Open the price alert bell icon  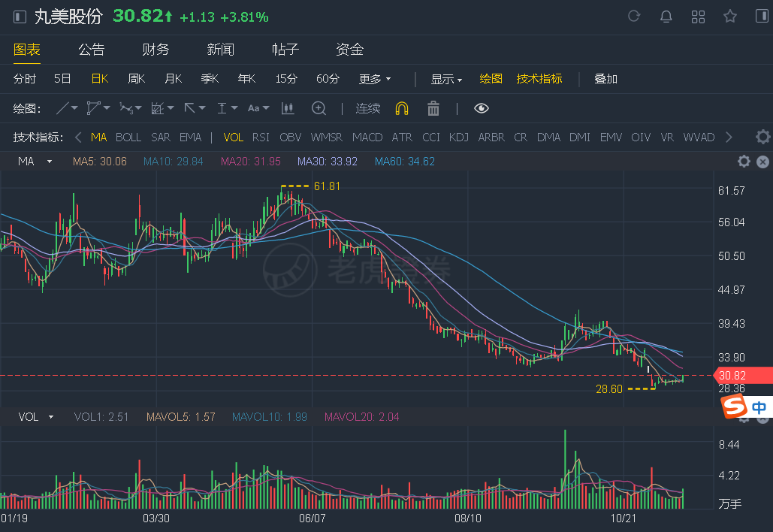coord(666,17)
